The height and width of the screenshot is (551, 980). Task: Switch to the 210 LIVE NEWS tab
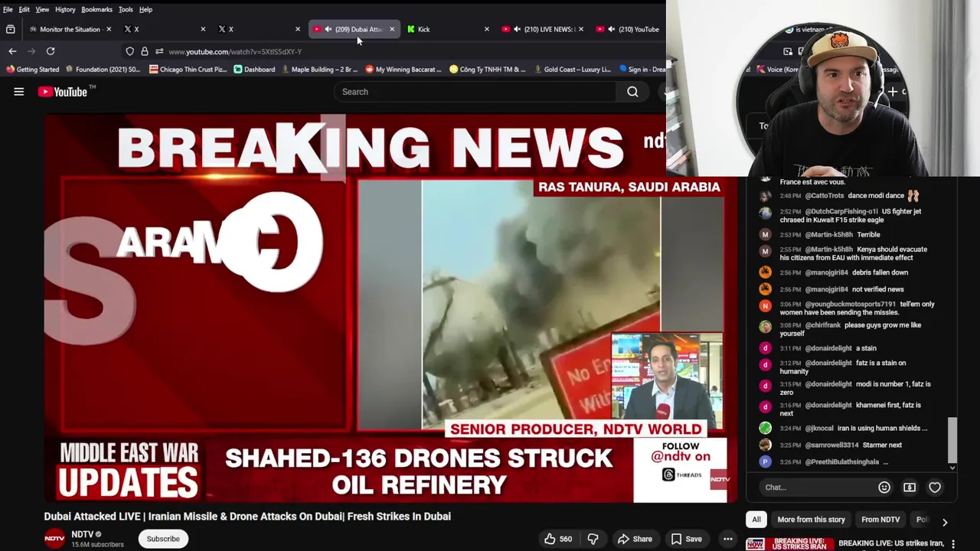(542, 29)
